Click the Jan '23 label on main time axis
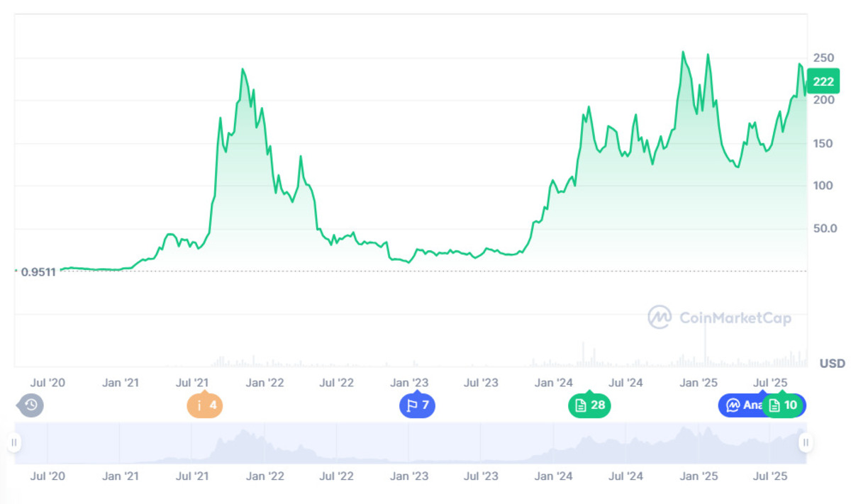 pos(410,383)
